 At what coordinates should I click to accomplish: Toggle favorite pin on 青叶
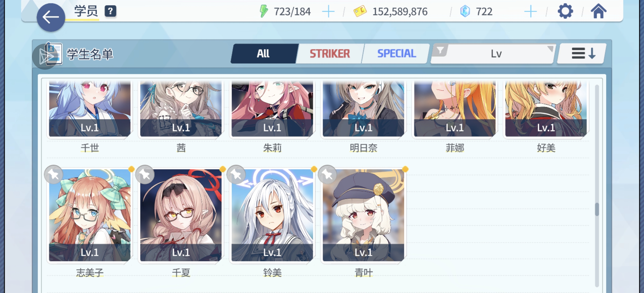coord(327,174)
